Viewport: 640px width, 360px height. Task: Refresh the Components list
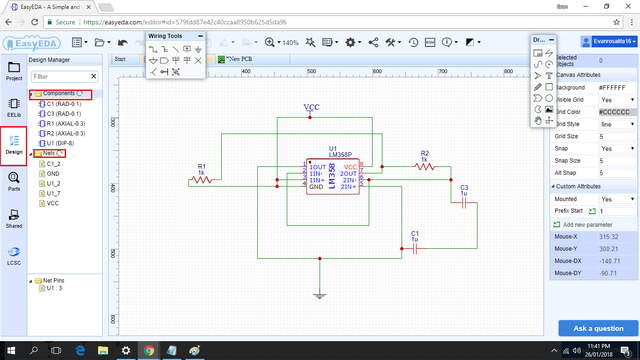(80, 93)
